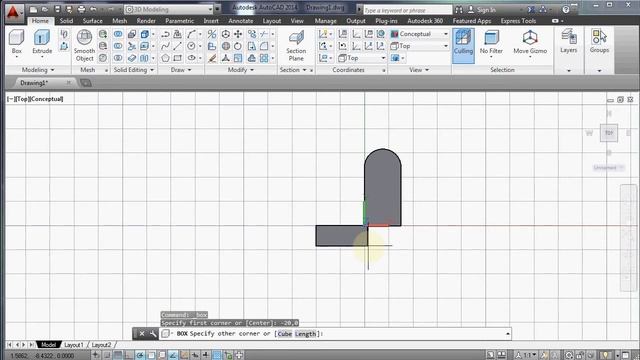Select the Move modify tool
Image resolution: width=640 pixels, height=360 pixels.
click(238, 34)
